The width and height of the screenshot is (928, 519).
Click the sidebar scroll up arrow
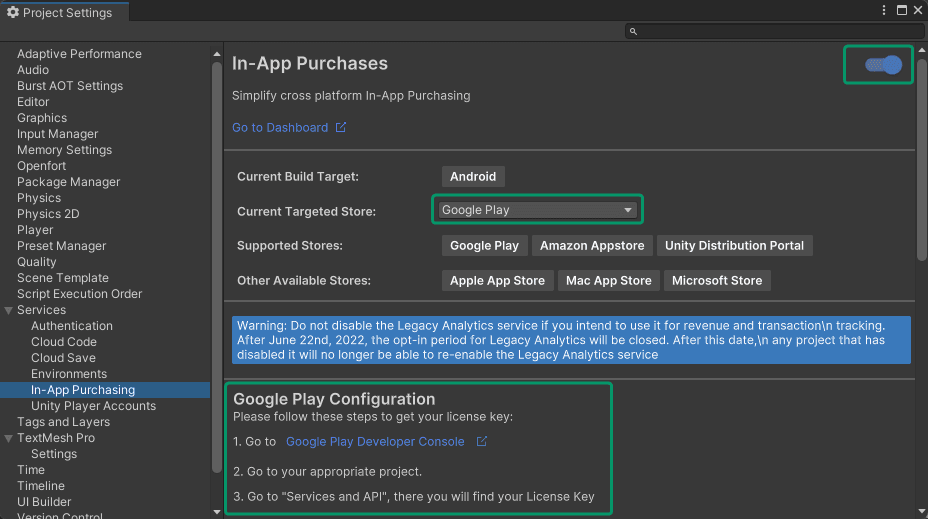point(217,54)
